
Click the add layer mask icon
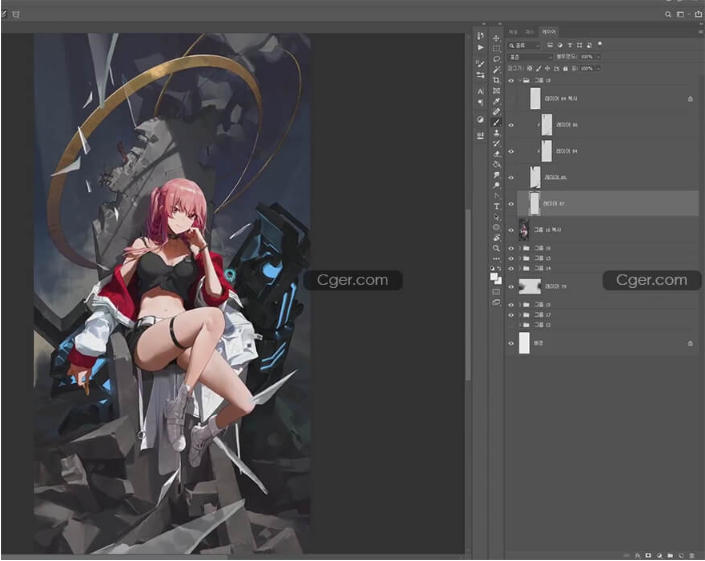point(648,554)
